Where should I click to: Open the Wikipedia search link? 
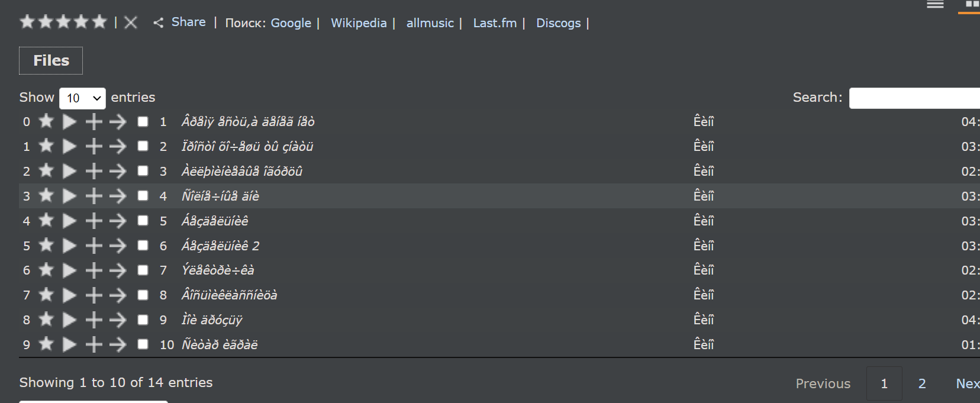pos(358,22)
